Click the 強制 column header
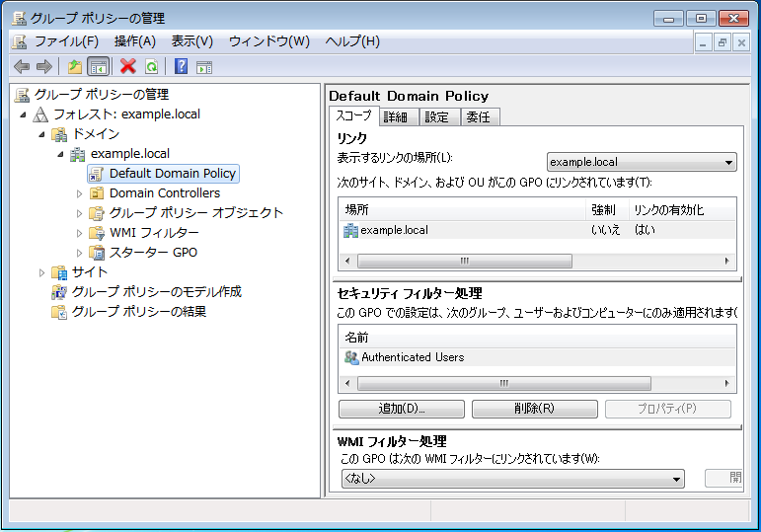The image size is (761, 532). click(x=607, y=209)
